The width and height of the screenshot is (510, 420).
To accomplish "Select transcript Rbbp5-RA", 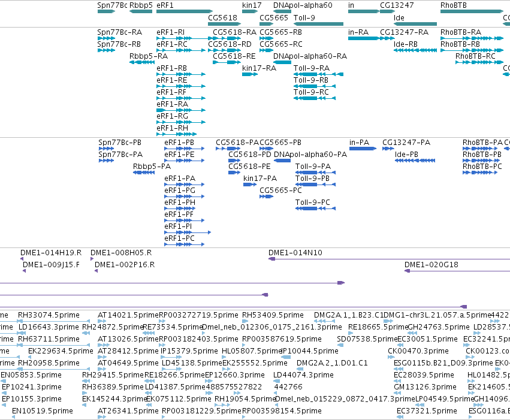I will click(x=149, y=56).
